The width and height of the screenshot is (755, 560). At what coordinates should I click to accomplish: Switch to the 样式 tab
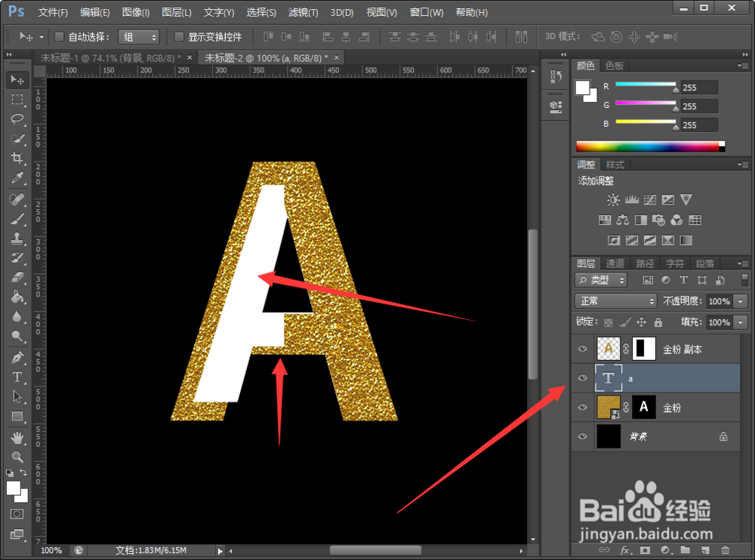[615, 165]
